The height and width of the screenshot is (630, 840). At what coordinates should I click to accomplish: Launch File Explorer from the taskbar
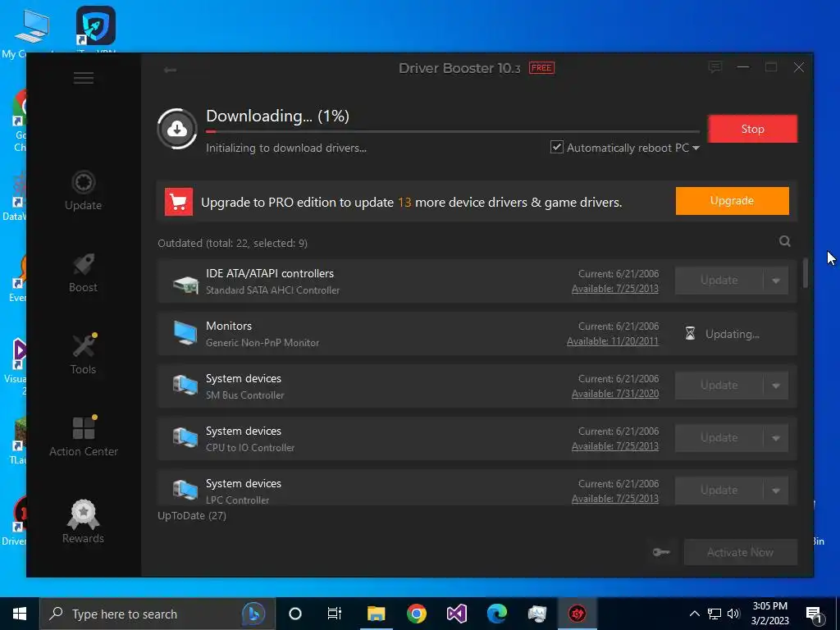pos(376,614)
